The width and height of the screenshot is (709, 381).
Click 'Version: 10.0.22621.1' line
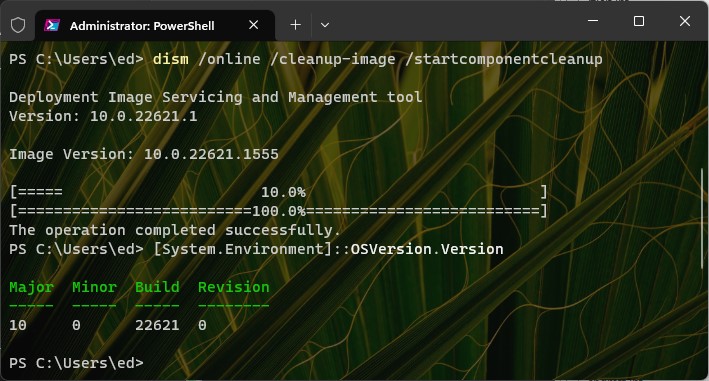pyautogui.click(x=103, y=116)
